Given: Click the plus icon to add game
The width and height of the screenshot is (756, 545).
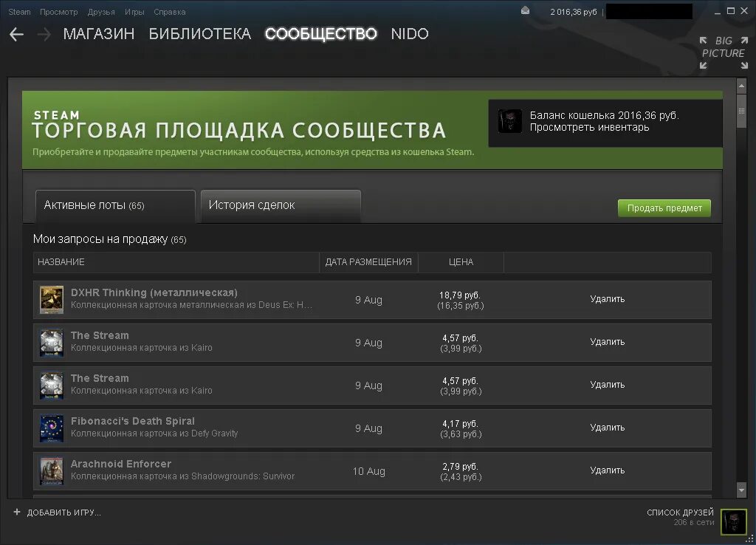Looking at the screenshot, I should point(17,513).
